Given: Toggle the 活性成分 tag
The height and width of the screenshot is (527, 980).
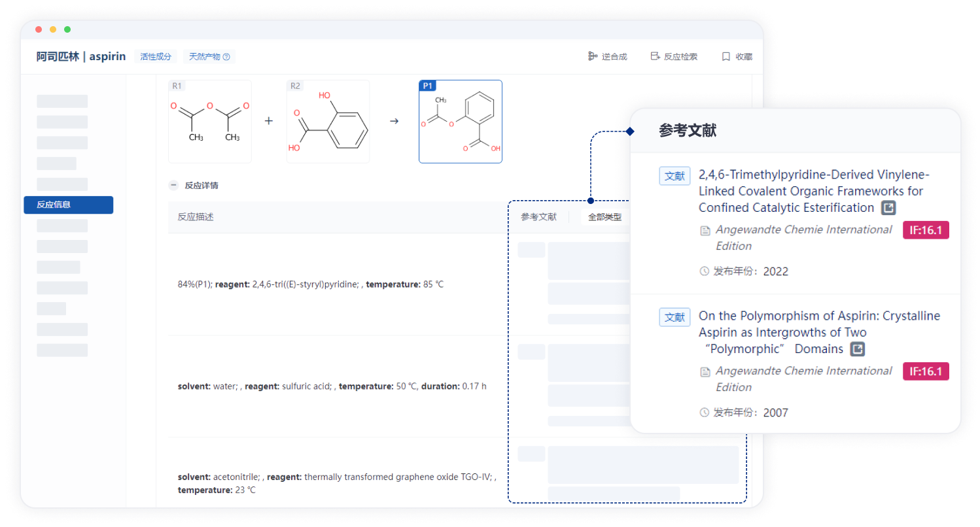Looking at the screenshot, I should 155,56.
